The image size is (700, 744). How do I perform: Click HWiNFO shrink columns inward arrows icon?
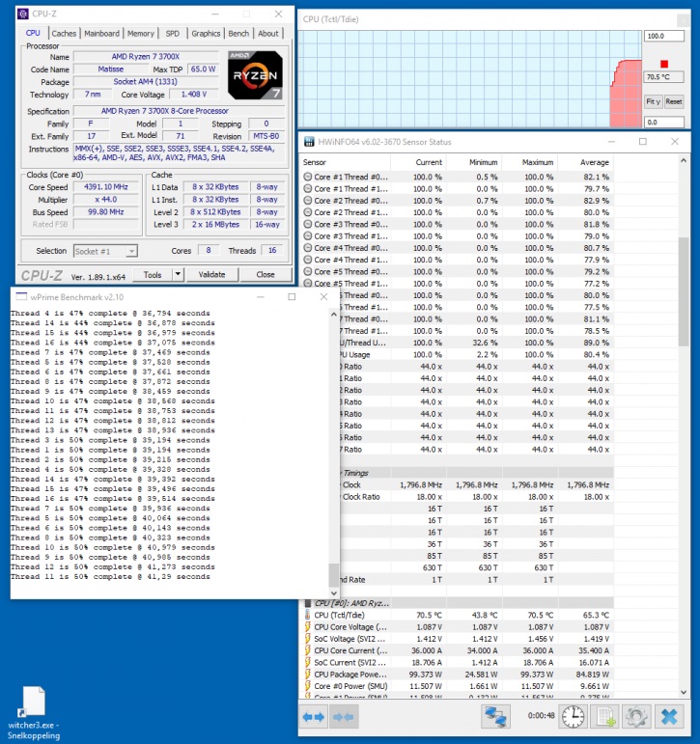(343, 716)
